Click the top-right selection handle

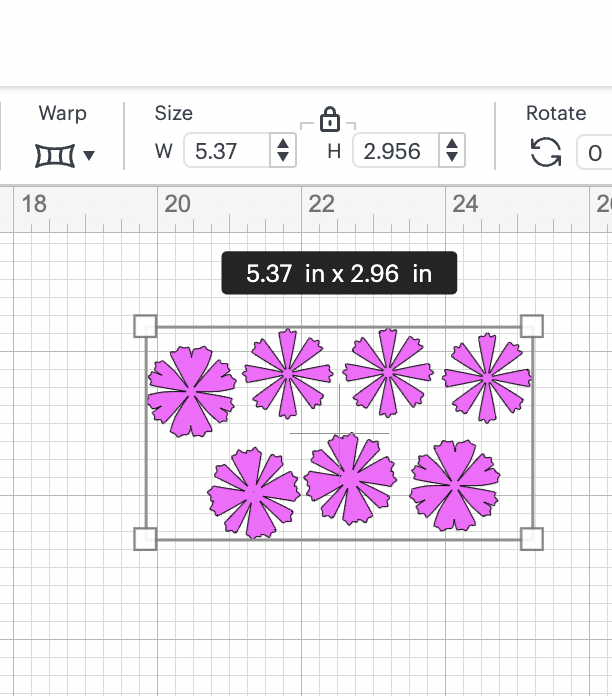[532, 326]
